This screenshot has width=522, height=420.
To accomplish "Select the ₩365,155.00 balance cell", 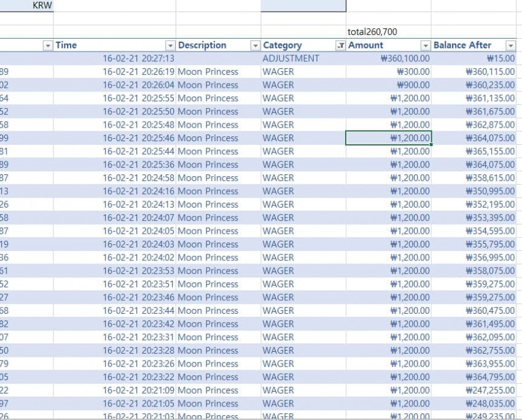I will pyautogui.click(x=473, y=151).
